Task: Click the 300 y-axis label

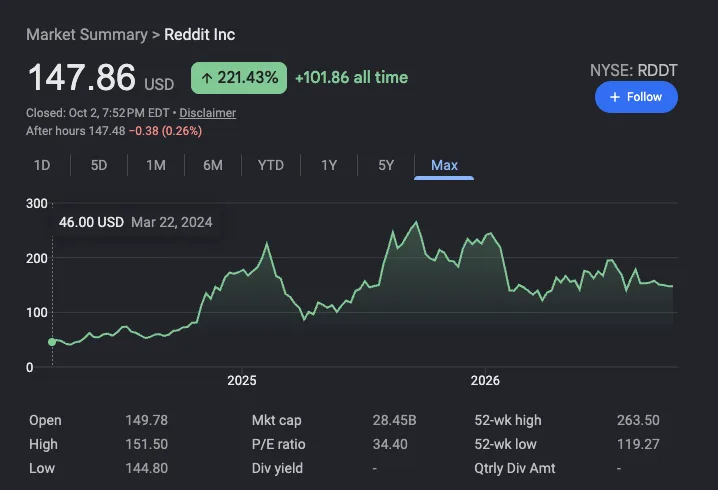Action: click(37, 203)
